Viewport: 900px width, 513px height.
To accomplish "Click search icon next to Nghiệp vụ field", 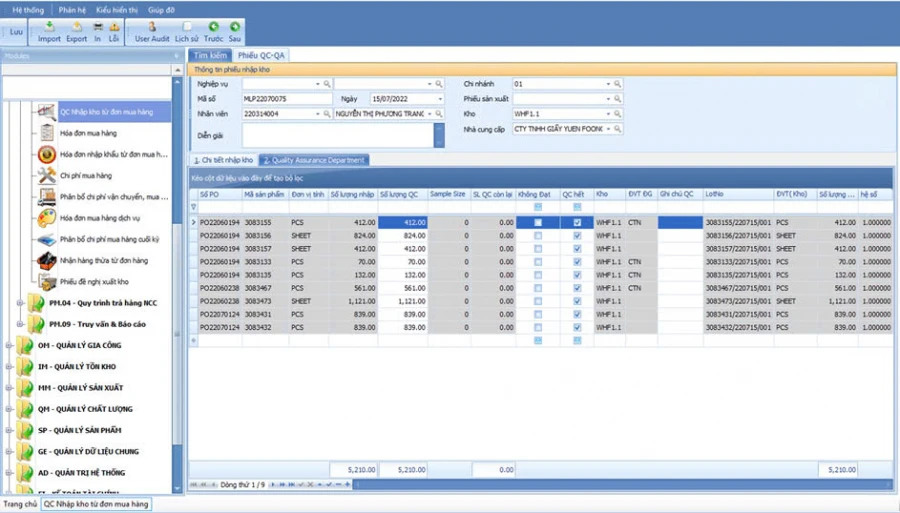I will coord(327,84).
